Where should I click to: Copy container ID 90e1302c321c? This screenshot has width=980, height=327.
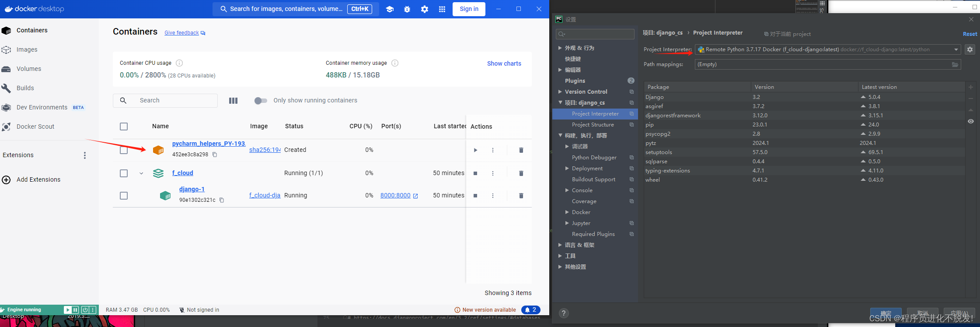[x=222, y=200]
